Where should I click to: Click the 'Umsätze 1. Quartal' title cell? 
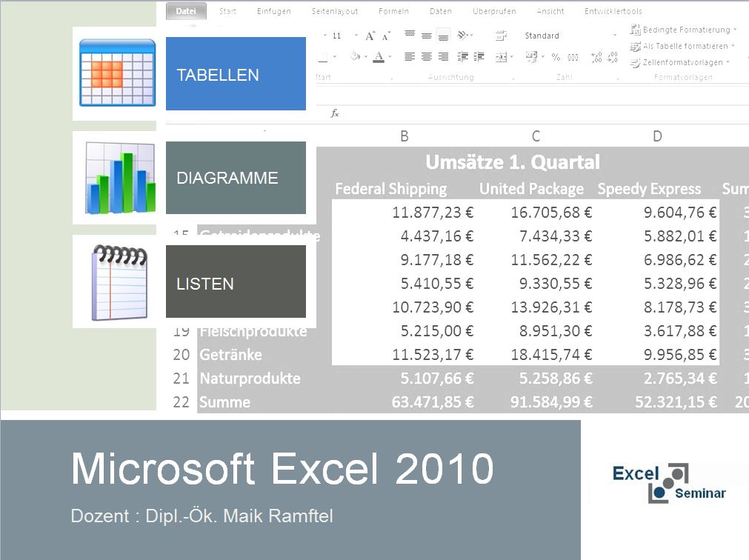tap(513, 162)
